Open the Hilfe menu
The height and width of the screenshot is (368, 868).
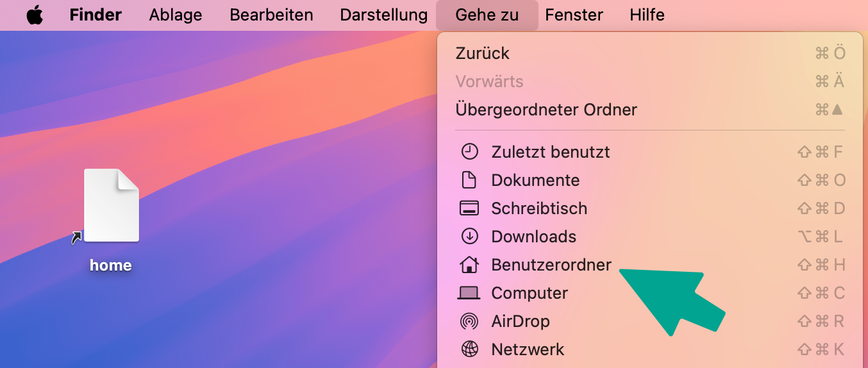(647, 15)
